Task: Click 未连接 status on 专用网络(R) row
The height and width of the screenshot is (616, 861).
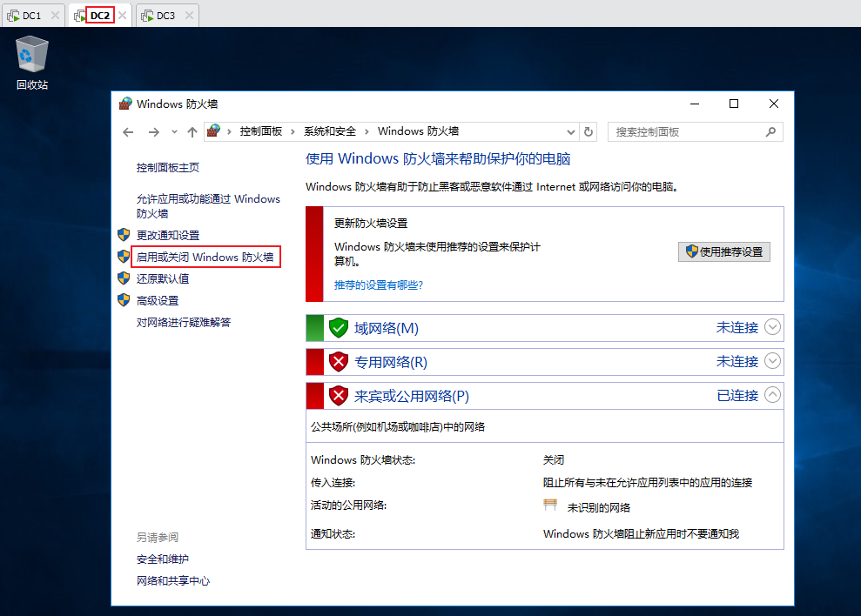Action: point(737,362)
